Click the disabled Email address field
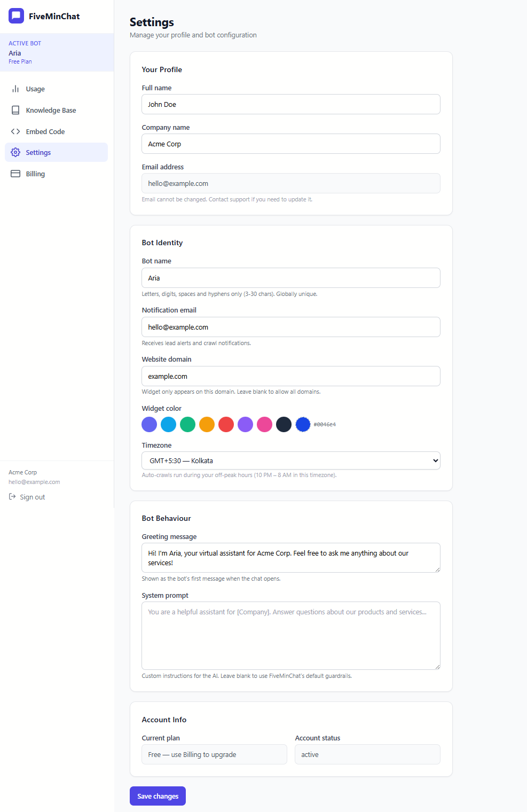Image resolution: width=527 pixels, height=812 pixels. tap(291, 183)
